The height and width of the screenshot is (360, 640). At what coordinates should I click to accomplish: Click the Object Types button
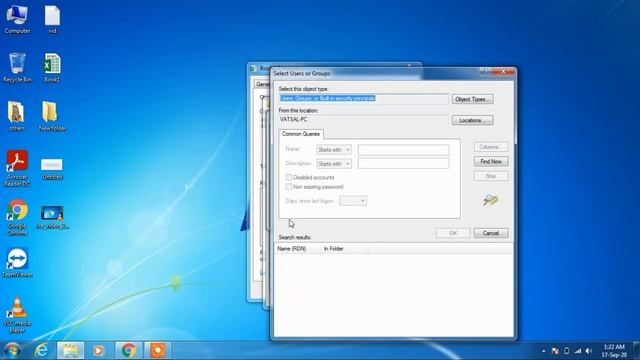[472, 99]
